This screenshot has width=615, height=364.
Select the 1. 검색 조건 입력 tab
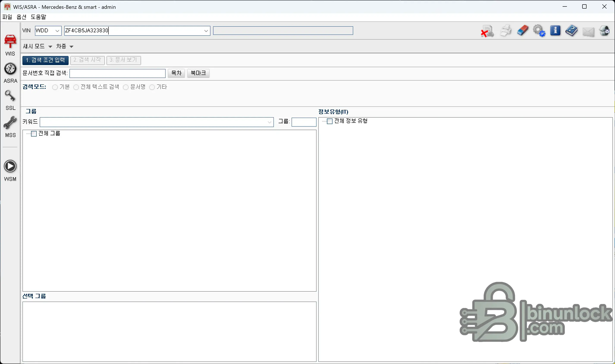45,60
